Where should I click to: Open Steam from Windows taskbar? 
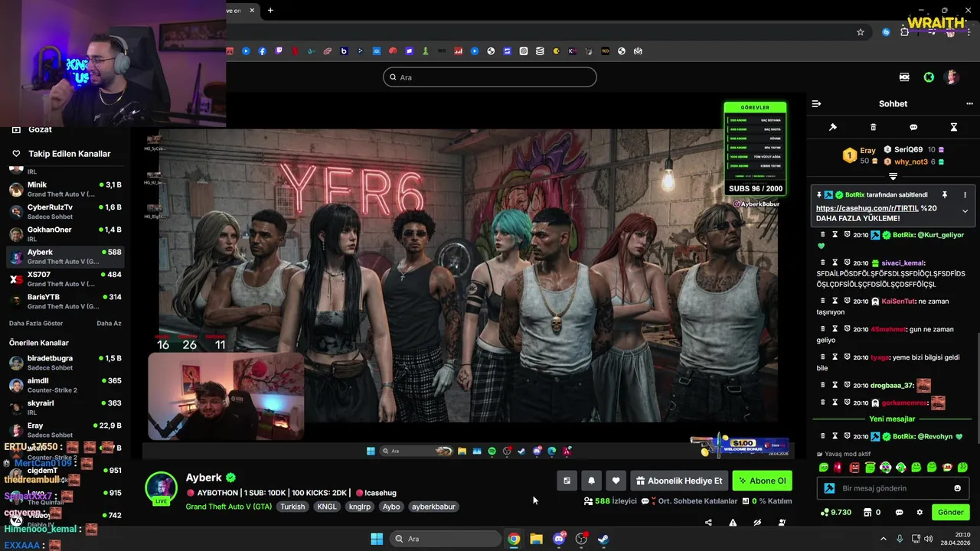(x=603, y=539)
